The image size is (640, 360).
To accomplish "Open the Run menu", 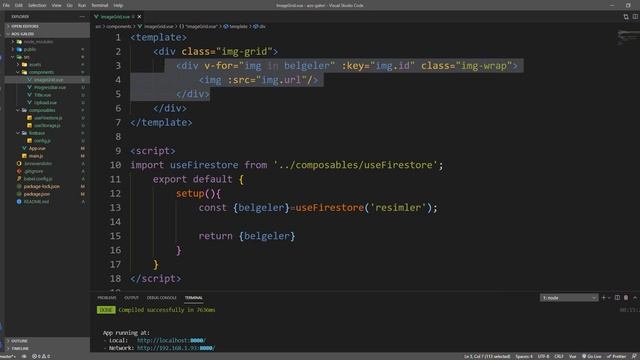I will (82, 5).
